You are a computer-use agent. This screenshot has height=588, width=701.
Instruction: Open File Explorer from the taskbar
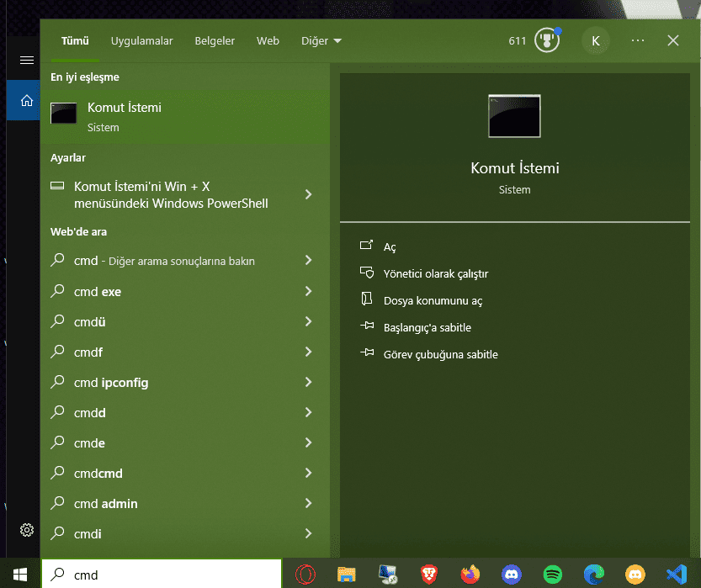click(347, 575)
